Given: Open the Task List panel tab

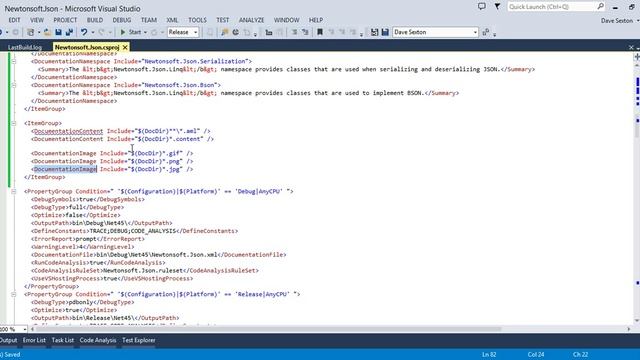Looking at the screenshot, I should 63,340.
